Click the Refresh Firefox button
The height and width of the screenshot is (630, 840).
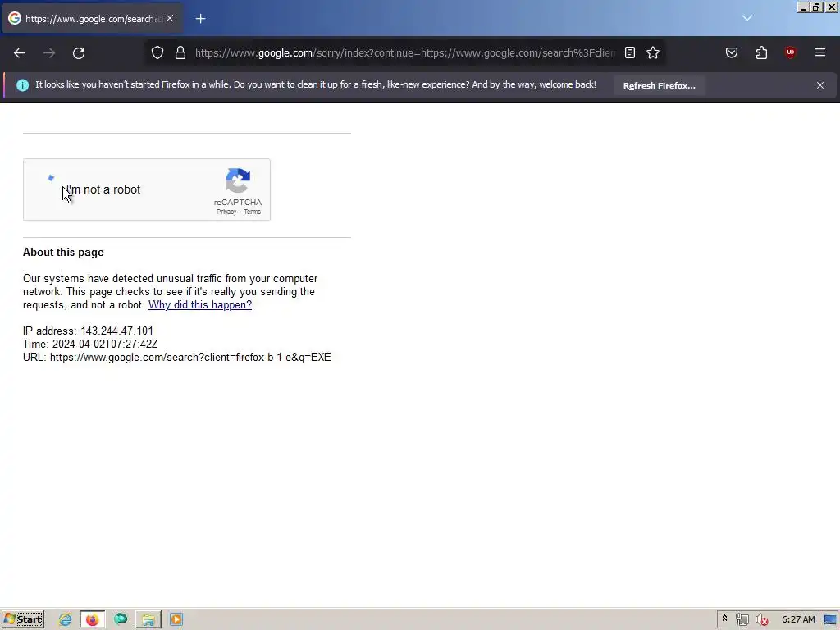pyautogui.click(x=659, y=85)
